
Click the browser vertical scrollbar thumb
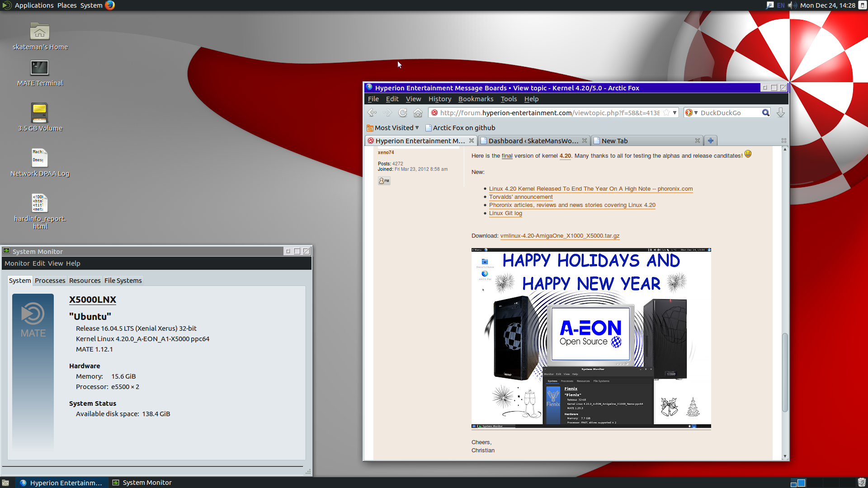click(x=785, y=372)
